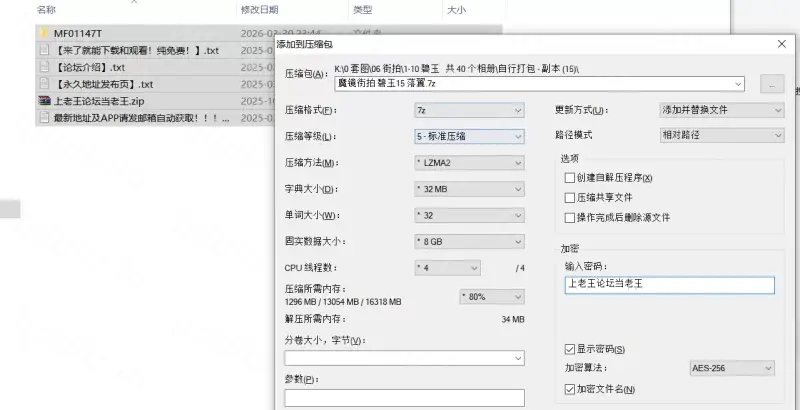Image resolution: width=800 pixels, height=410 pixels.
Task: Select the 【永久地址发布页】.txt file name
Action: (x=104, y=84)
